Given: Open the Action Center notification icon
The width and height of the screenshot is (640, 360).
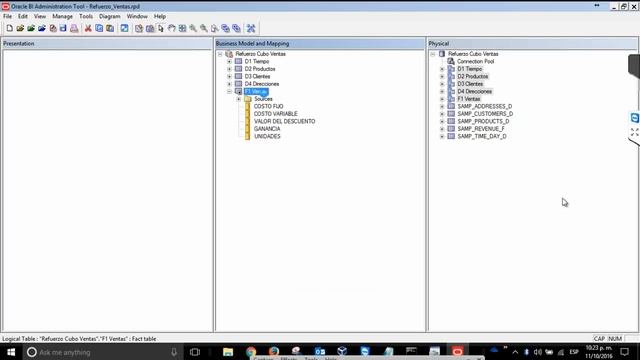Looking at the screenshot, I should (624, 352).
